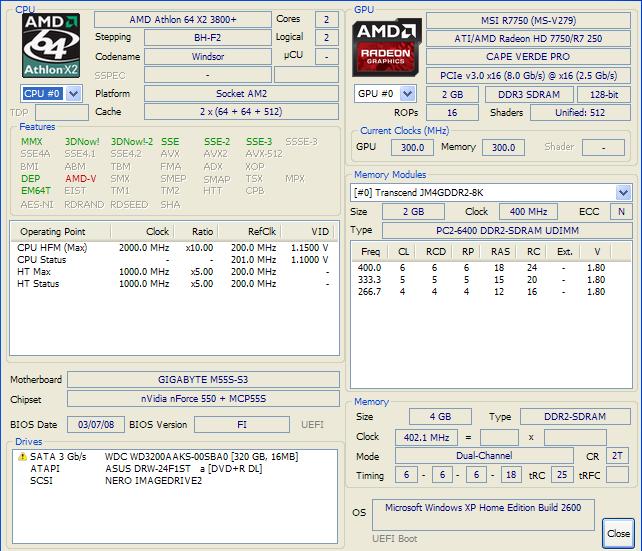Screen dimensions: 642x551
Task: Click the SSE-3 feature label
Action: click(259, 142)
